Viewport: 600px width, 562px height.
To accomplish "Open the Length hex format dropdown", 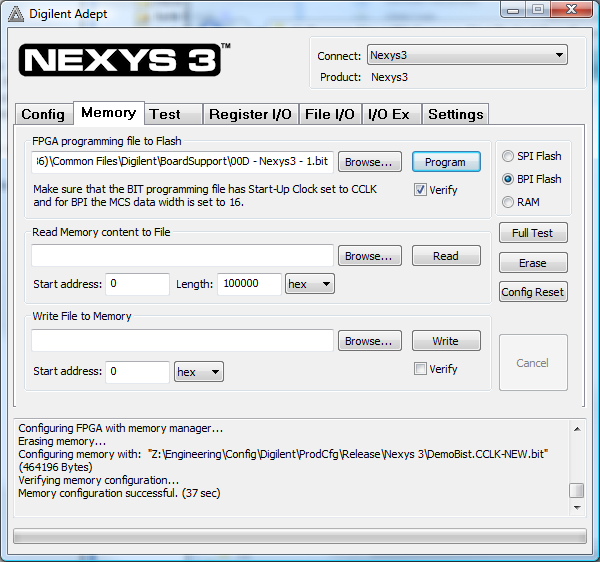I will [x=310, y=284].
